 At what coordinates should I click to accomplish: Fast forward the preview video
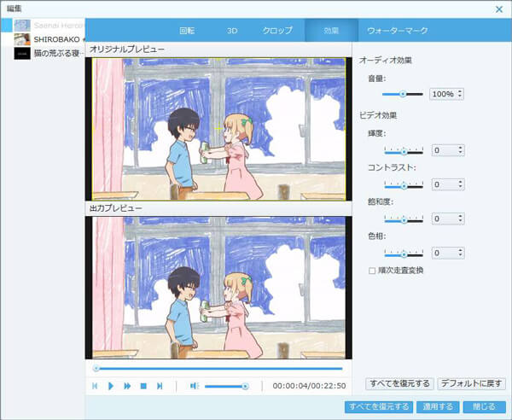point(127,386)
